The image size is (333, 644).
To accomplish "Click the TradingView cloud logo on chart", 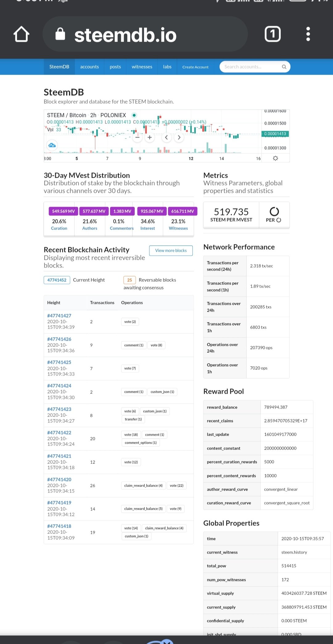I will click(52, 145).
